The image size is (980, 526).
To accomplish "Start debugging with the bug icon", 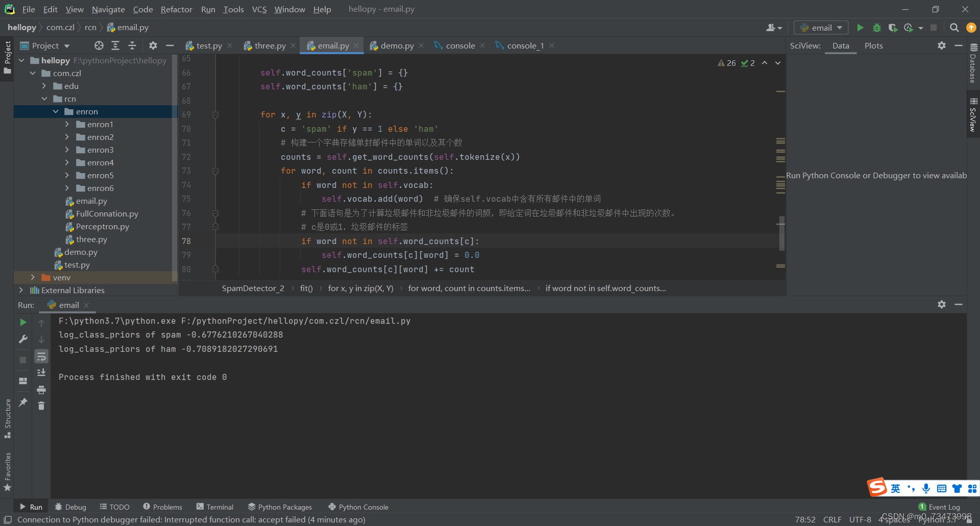I will click(877, 28).
